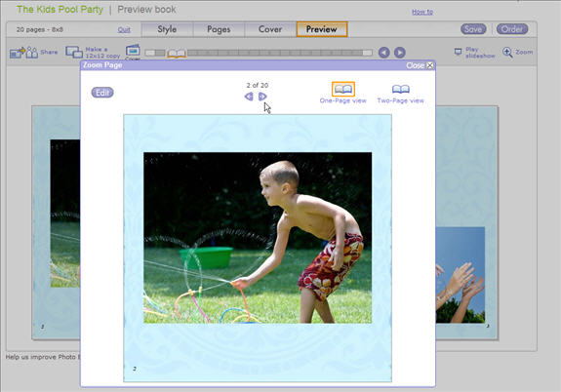This screenshot has width=561, height=392.
Task: Click toolbar's previous spread arrow button
Action: [x=383, y=53]
